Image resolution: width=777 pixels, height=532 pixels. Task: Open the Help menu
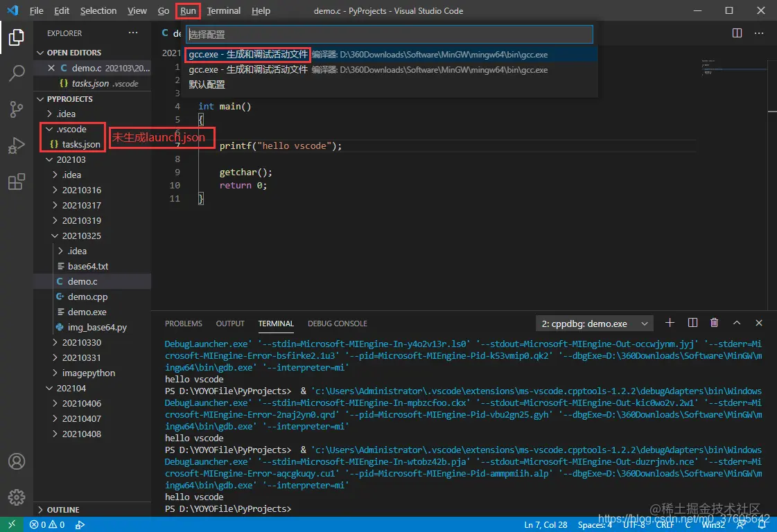pyautogui.click(x=261, y=11)
